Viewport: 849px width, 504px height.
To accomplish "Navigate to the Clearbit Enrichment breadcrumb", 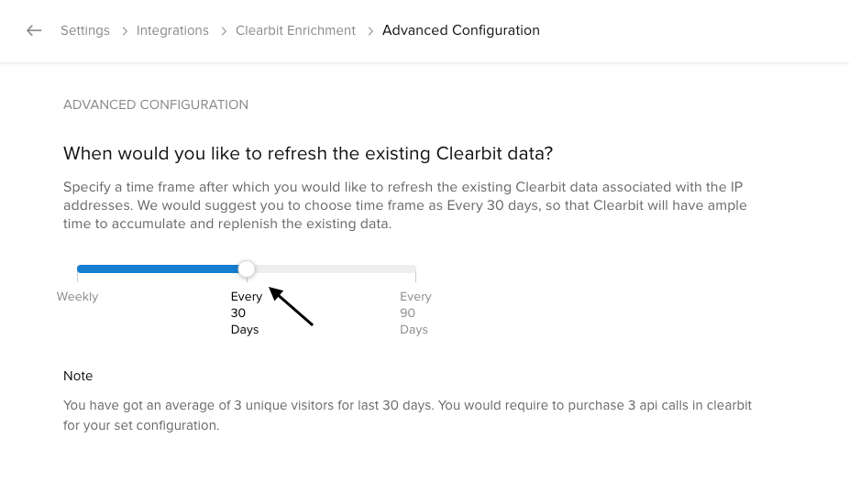I will 295,30.
